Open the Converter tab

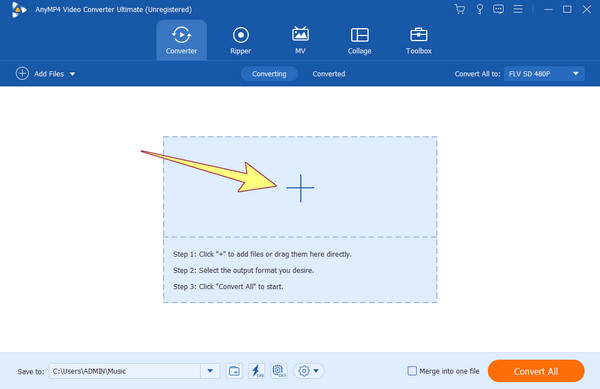click(x=181, y=40)
